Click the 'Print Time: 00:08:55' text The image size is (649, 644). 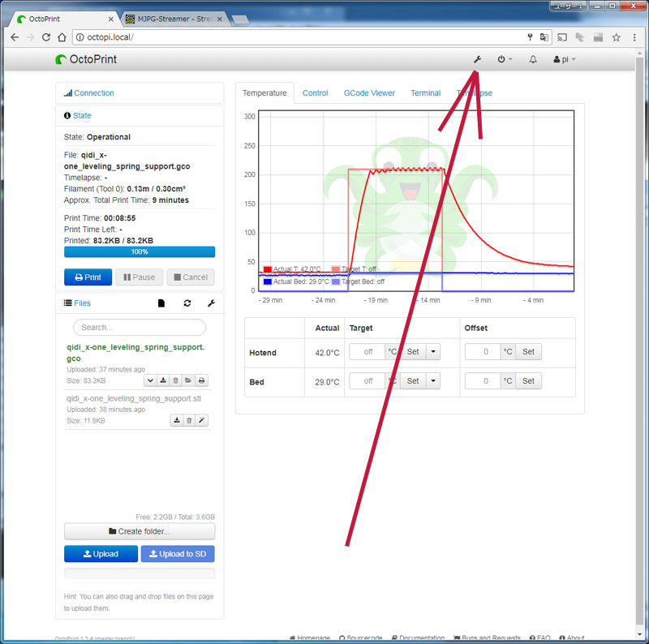[x=100, y=218]
